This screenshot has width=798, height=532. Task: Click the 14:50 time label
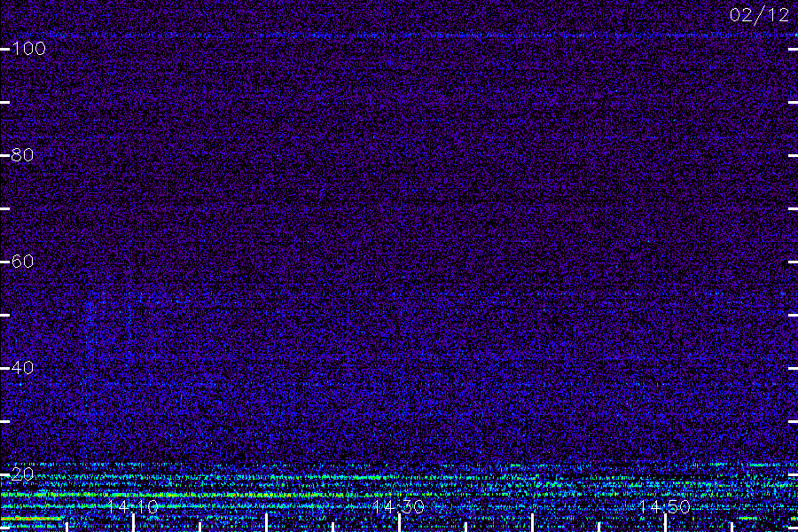coord(665,506)
